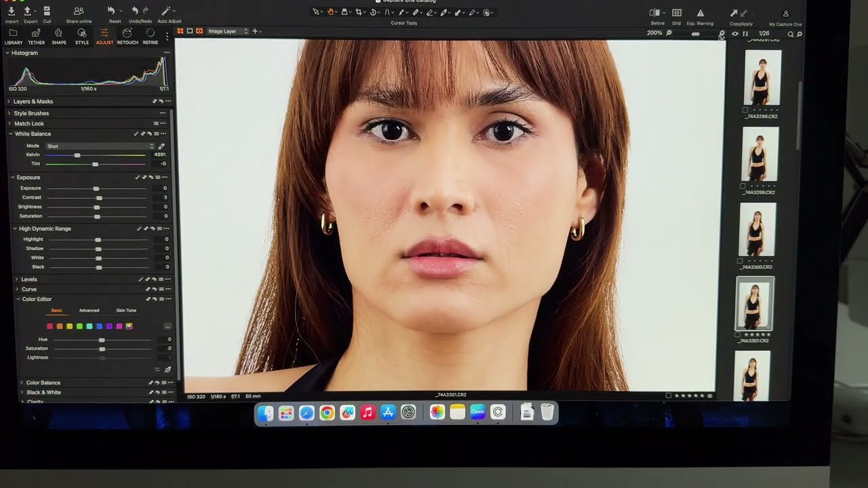
Task: Expand the Style Brushes panel
Action: click(9, 113)
